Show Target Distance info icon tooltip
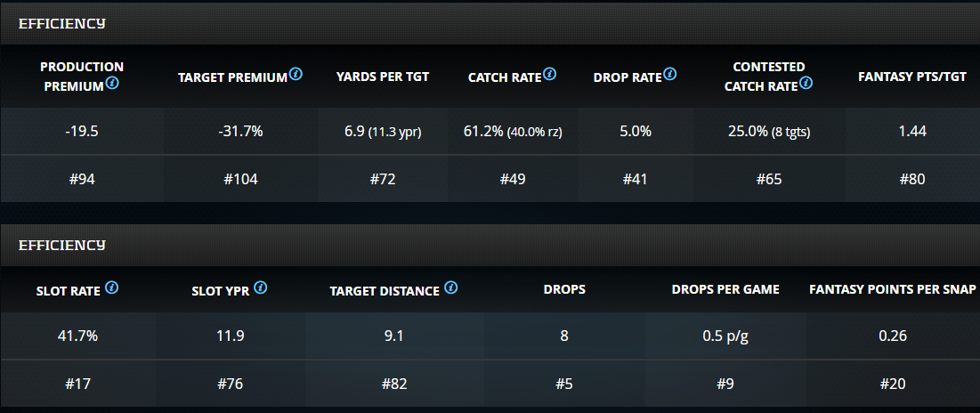This screenshot has height=413, width=980. click(x=451, y=288)
